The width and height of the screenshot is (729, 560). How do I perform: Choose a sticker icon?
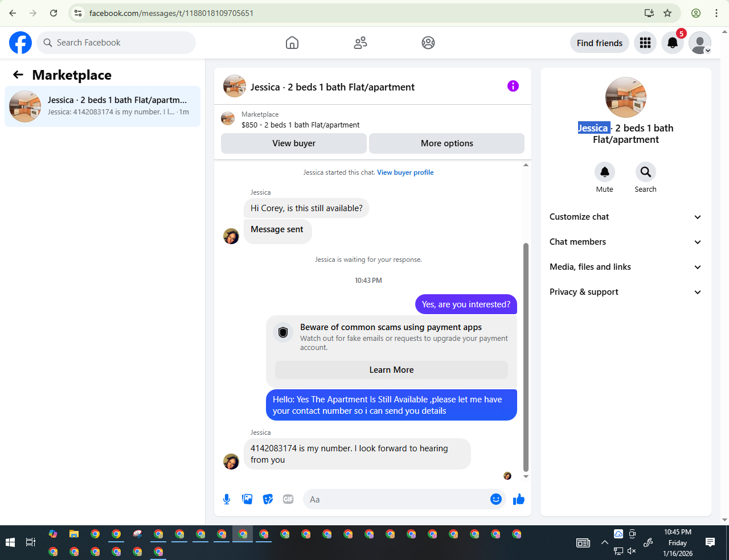[x=268, y=499]
